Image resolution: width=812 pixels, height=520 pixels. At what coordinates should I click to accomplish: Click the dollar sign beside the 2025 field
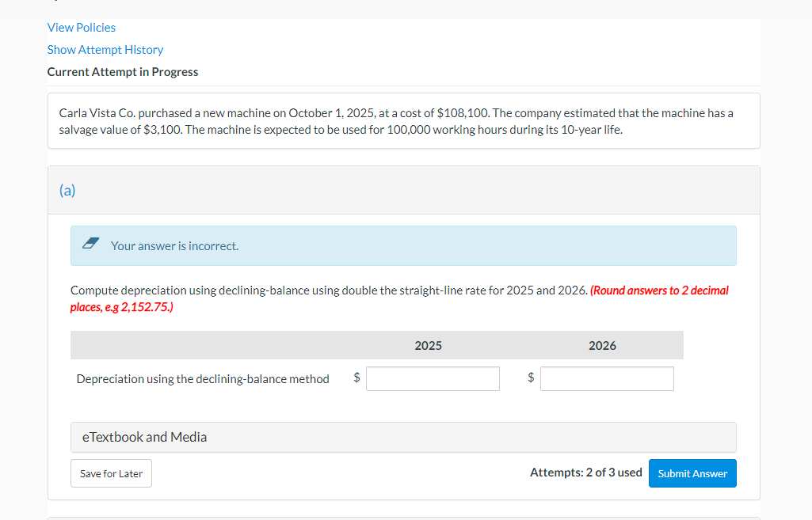[x=356, y=378]
